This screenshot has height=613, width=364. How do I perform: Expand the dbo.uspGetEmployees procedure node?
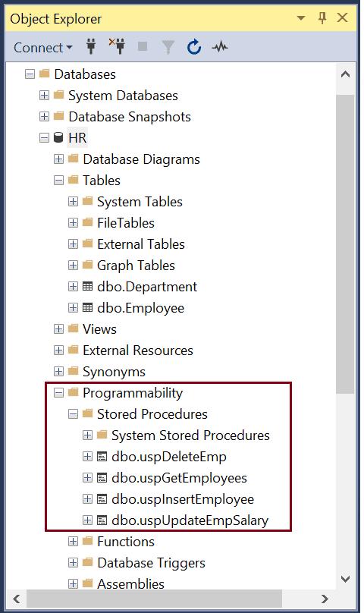(87, 478)
